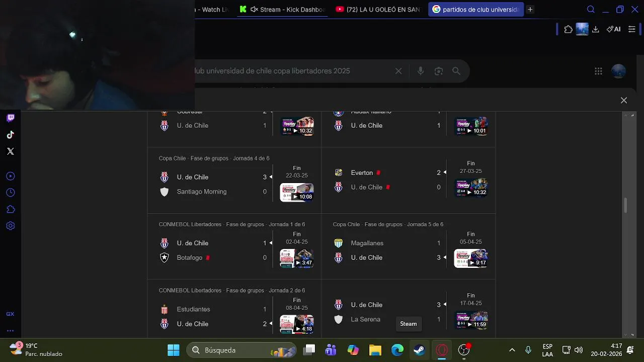Click the taskbar Búsqueda search box
Screen dimensions: 644x362
tap(242, 350)
